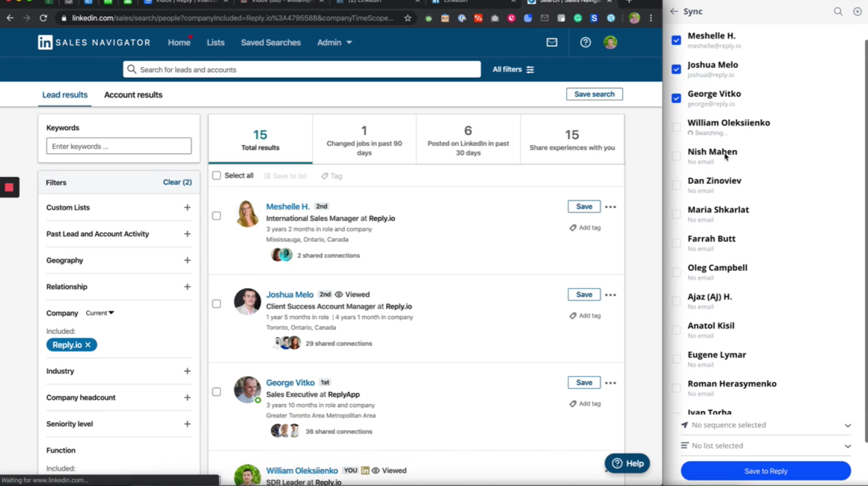Bookmark page with the star icon
868x486 pixels.
pyautogui.click(x=407, y=18)
